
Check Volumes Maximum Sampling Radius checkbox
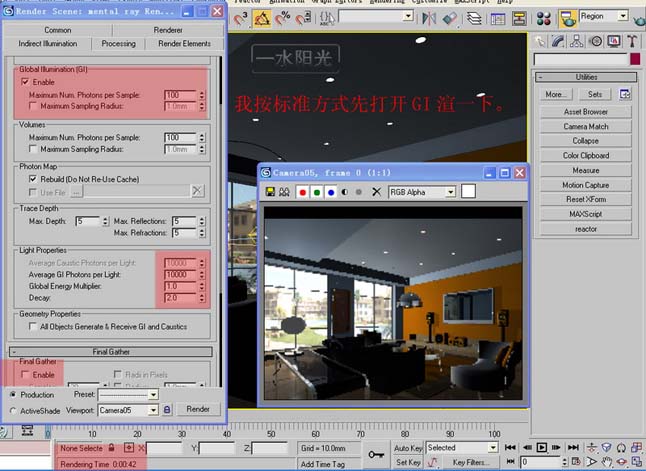[33, 149]
